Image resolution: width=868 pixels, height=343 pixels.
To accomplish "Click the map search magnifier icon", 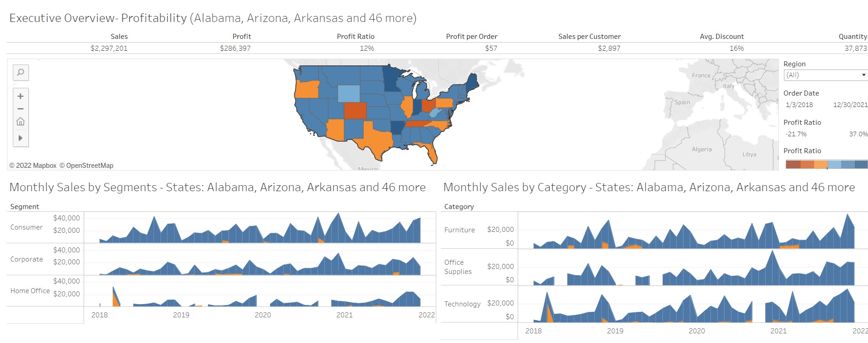I will (x=21, y=72).
